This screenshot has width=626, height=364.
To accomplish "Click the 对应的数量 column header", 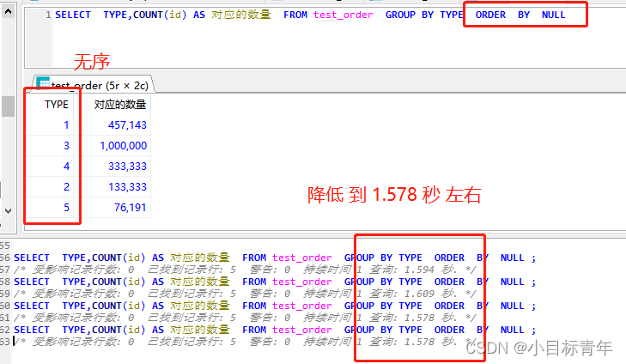I will [119, 105].
